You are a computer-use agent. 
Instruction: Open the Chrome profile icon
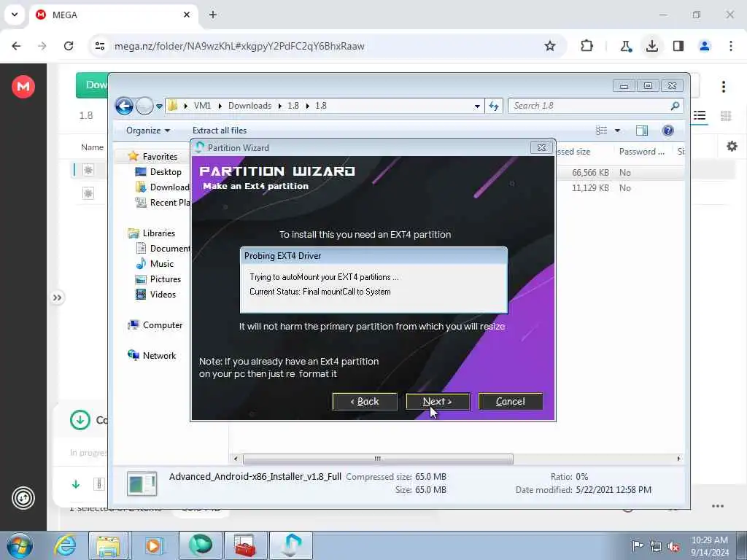point(705,46)
